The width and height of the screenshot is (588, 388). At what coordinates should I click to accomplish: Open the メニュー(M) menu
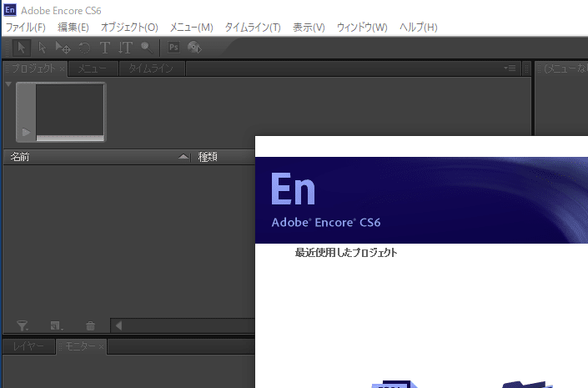click(x=191, y=27)
